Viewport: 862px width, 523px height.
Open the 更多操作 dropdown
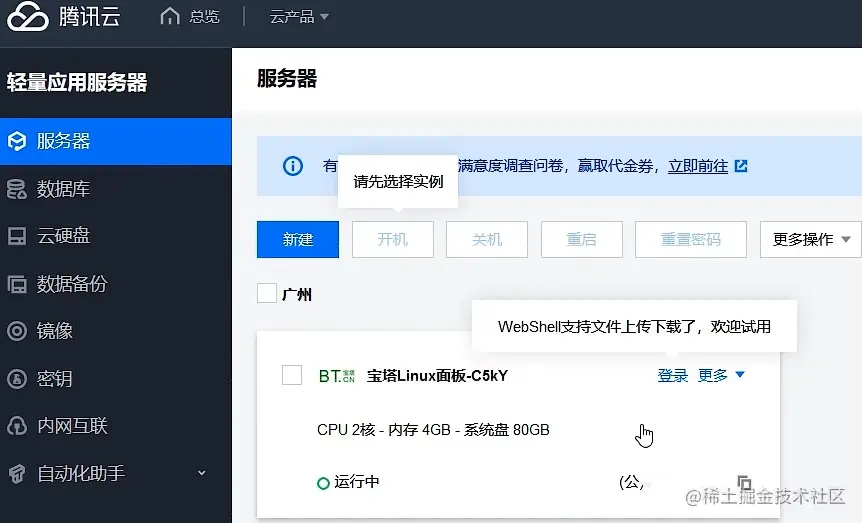(810, 239)
